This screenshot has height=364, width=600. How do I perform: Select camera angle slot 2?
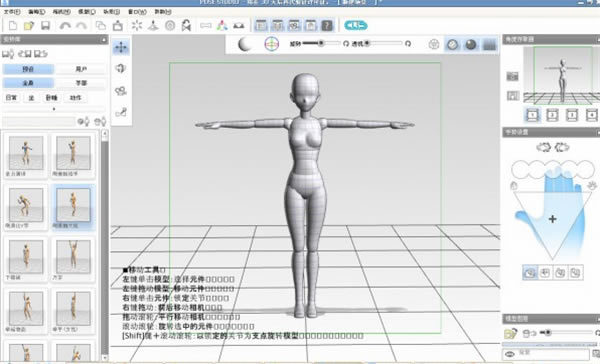click(x=552, y=114)
